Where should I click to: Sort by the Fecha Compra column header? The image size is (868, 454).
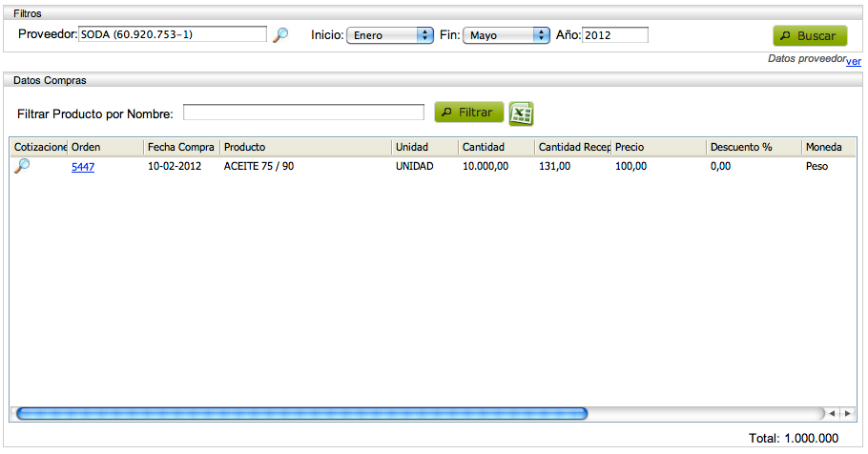181,147
